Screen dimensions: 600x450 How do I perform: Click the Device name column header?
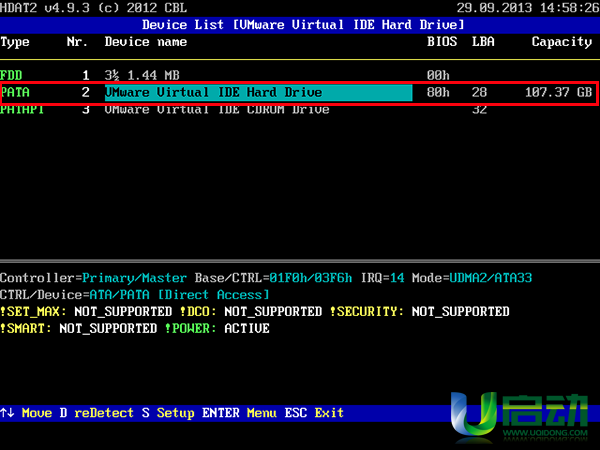(x=146, y=41)
